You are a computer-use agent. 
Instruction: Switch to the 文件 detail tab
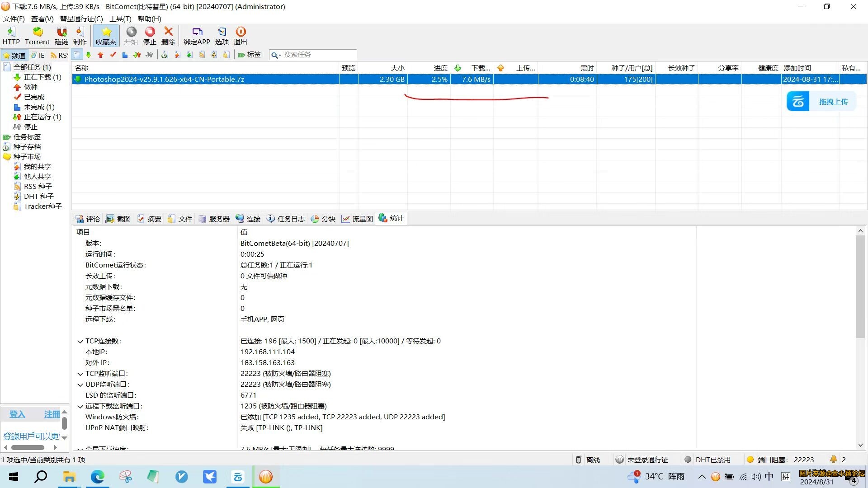coord(180,219)
